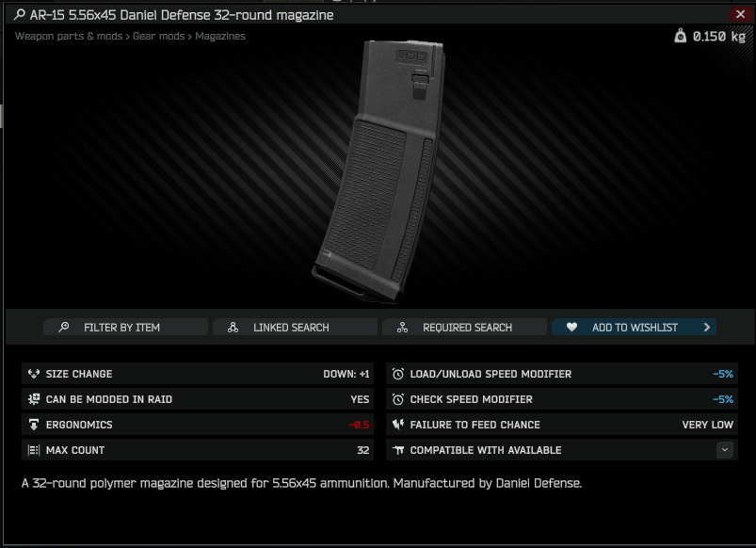The width and height of the screenshot is (756, 548).
Task: Go to the Gear mods breadcrumb
Action: click(158, 36)
